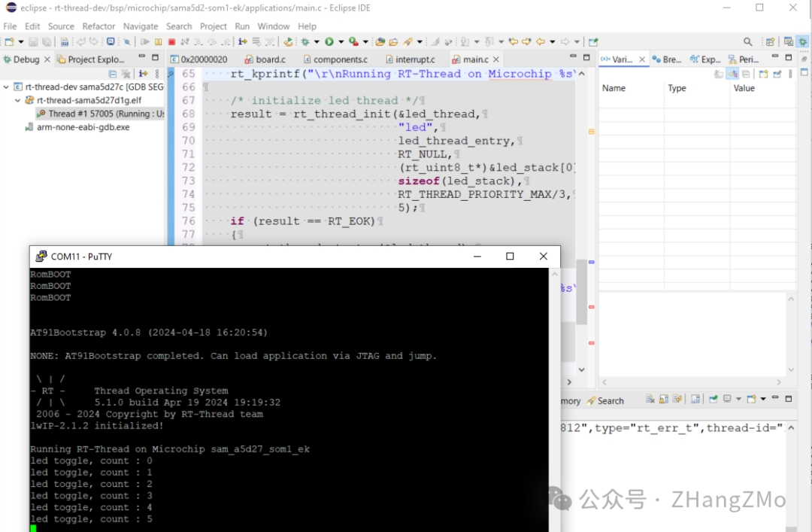Open the 0x20000020 editor tab
Screen dimensions: 812x532
coord(198,59)
